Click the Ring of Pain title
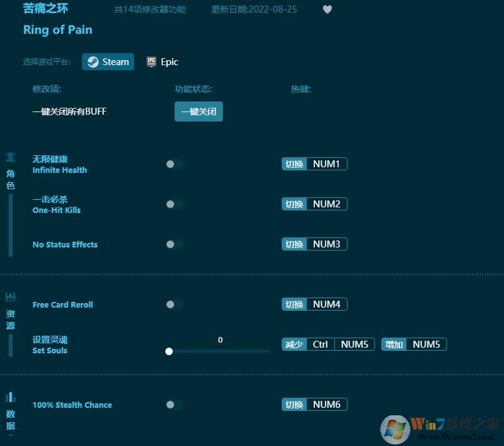 pos(58,30)
